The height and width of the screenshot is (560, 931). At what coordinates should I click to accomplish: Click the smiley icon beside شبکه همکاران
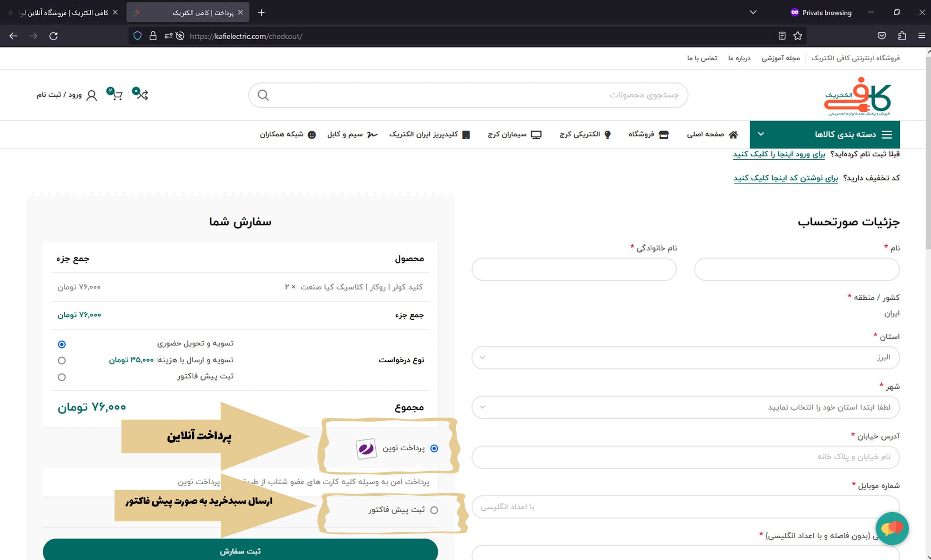[312, 135]
